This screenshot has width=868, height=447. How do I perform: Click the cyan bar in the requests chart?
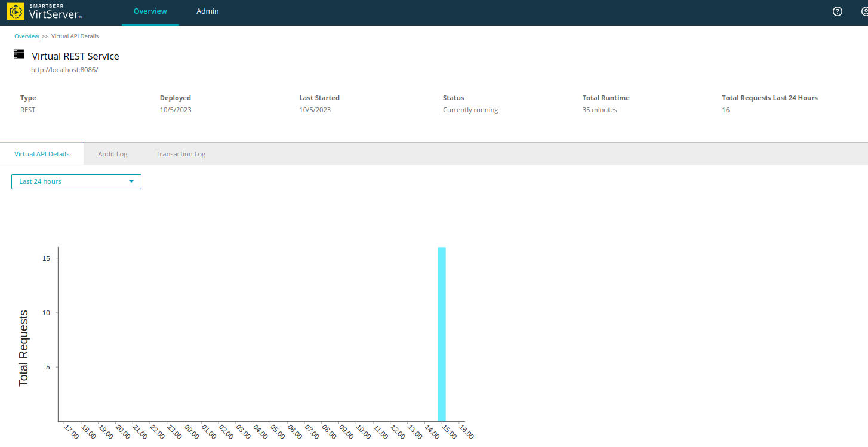442,334
